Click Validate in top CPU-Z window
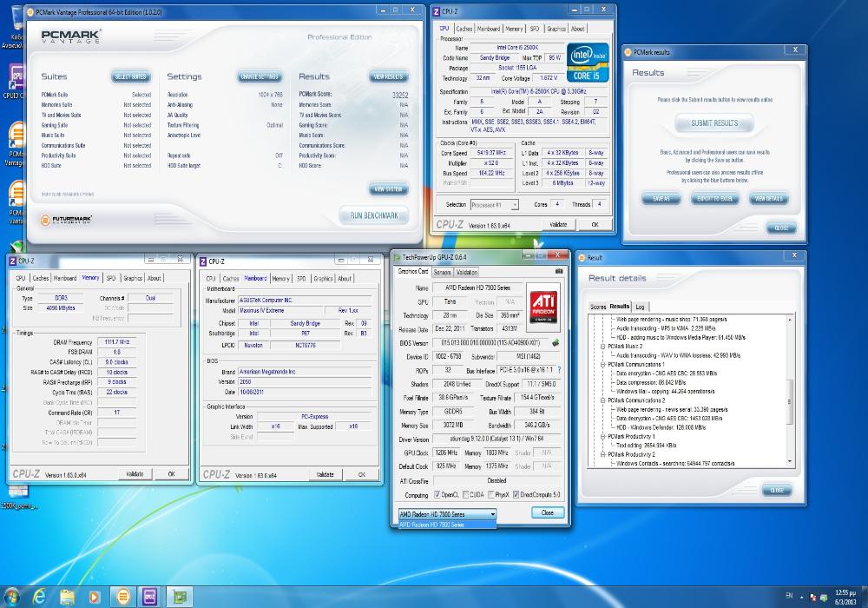Image resolution: width=868 pixels, height=608 pixels. pos(558,224)
